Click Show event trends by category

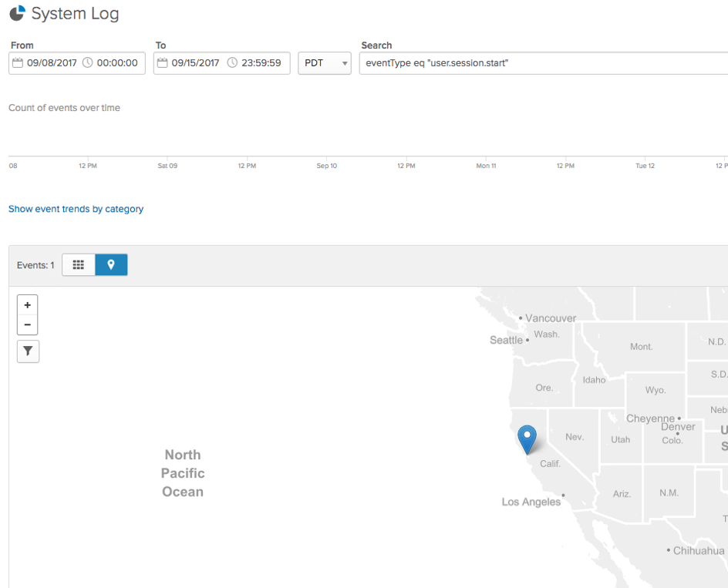click(x=76, y=209)
